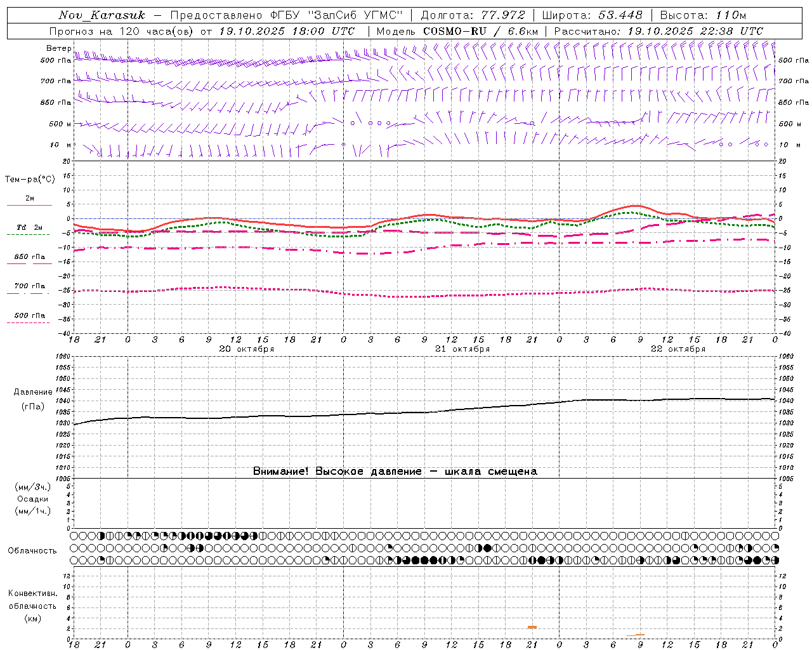Image resolution: width=812 pixels, height=650 pixels.
Task: Click the Конвективн. облачность label
Action: (x=32, y=600)
